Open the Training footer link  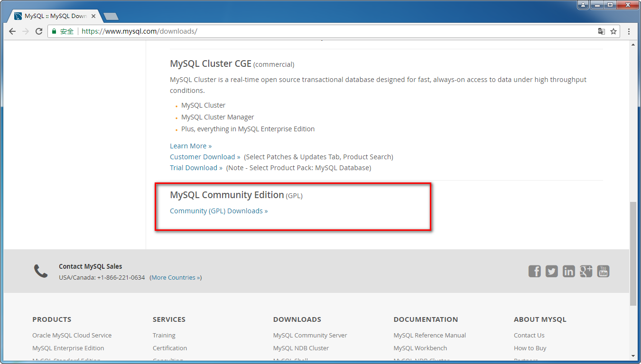[x=164, y=335]
